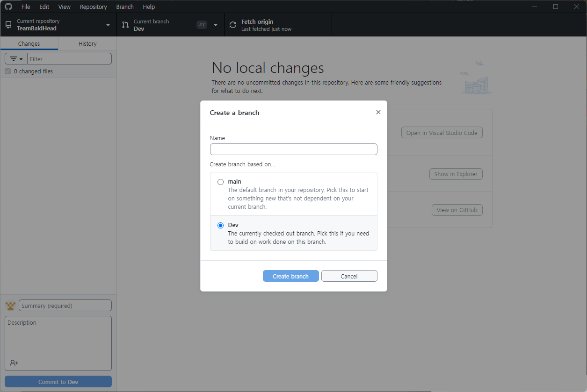Expand the Current branch dropdown arrow
Image resolution: width=587 pixels, height=392 pixels.
[x=216, y=25]
